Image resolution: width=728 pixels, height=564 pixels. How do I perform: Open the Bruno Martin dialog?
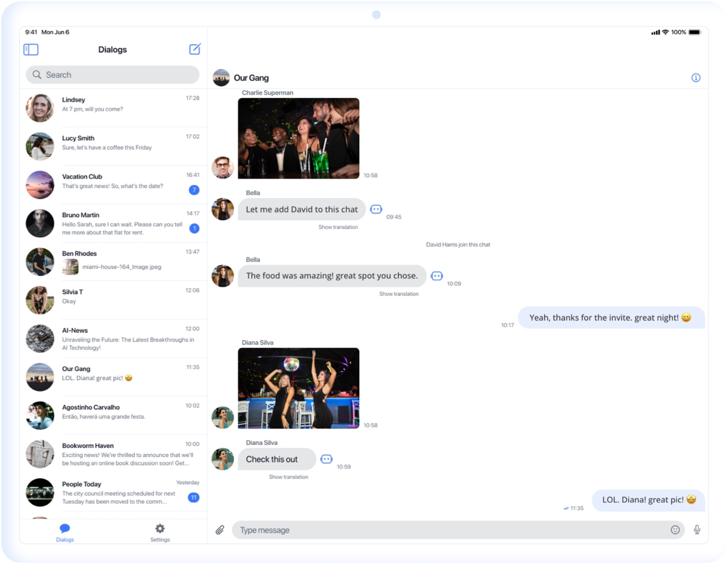pyautogui.click(x=113, y=223)
